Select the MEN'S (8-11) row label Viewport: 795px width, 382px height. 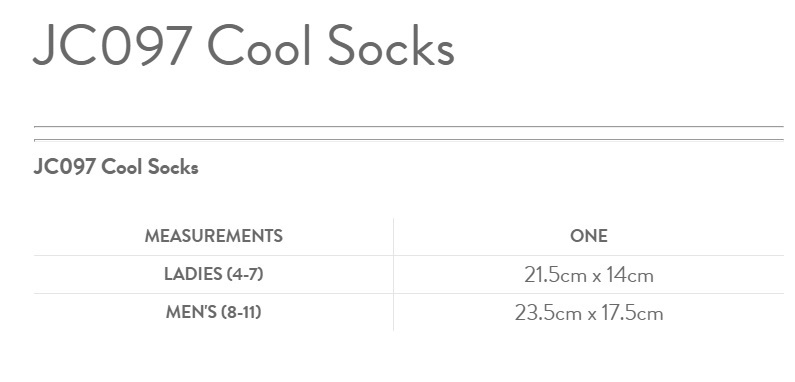tap(213, 312)
